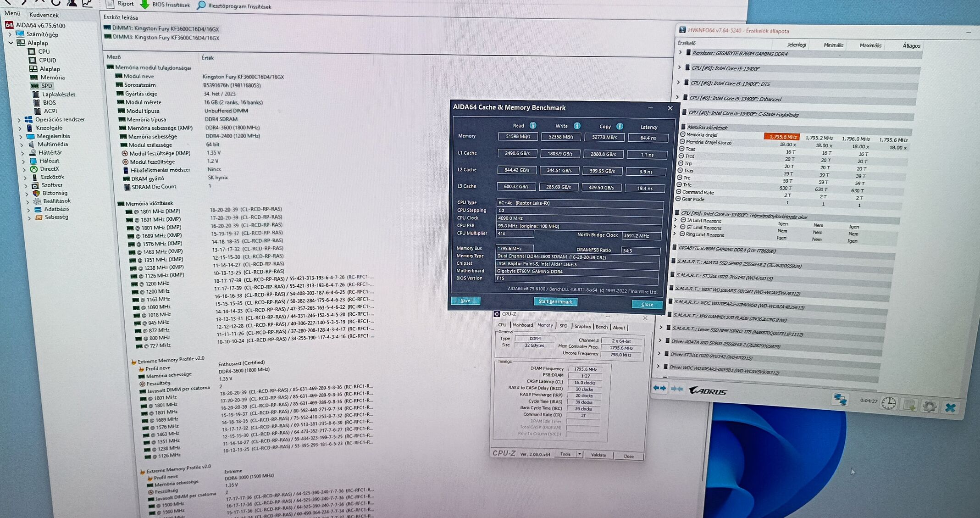Click the Háttértár storage icon
This screenshot has height=518, width=980.
click(x=33, y=152)
